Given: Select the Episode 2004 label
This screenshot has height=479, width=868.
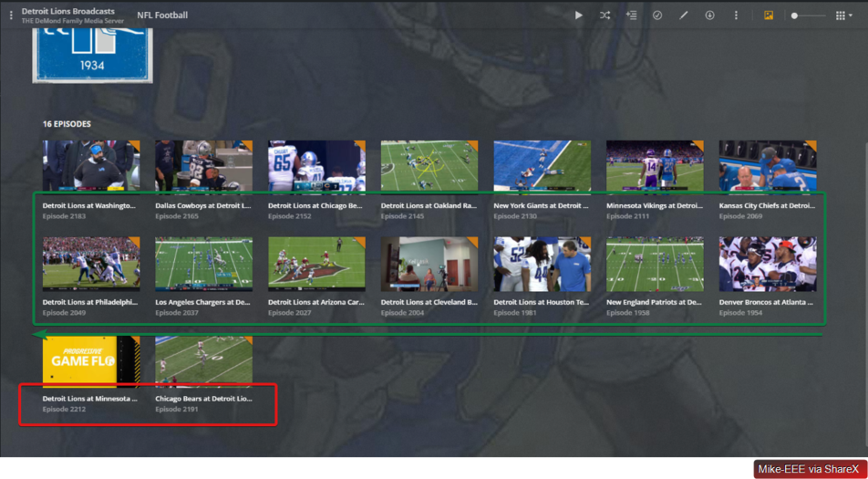Looking at the screenshot, I should pos(402,313).
